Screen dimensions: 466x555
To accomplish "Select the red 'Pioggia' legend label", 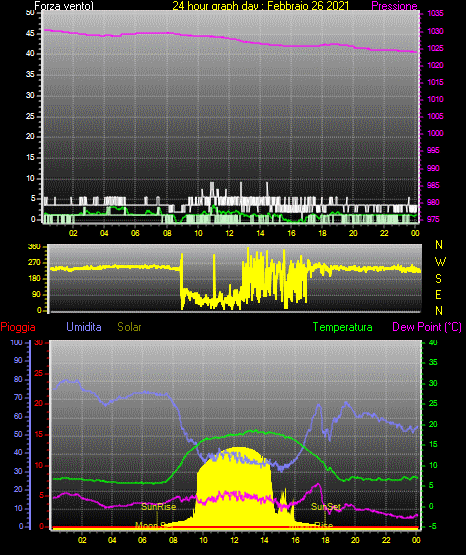I will click(x=18, y=327).
